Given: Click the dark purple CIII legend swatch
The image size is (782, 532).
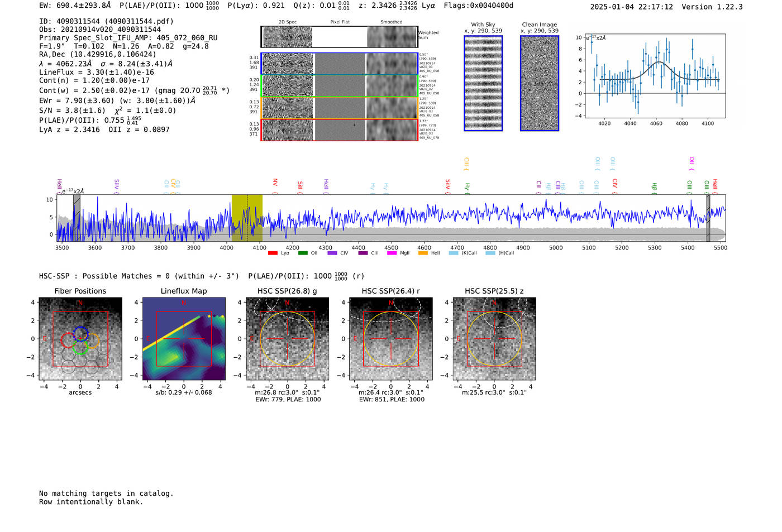Looking at the screenshot, I should point(363,253).
